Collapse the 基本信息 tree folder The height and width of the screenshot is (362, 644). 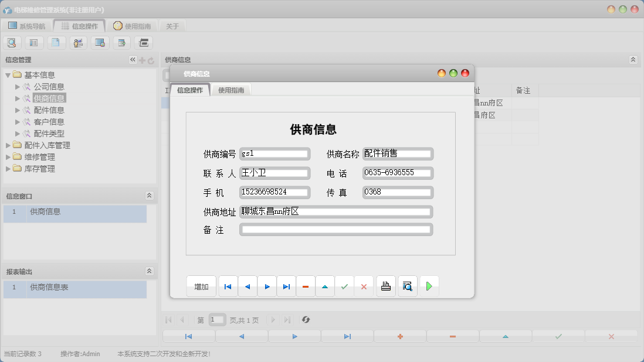tap(7, 74)
